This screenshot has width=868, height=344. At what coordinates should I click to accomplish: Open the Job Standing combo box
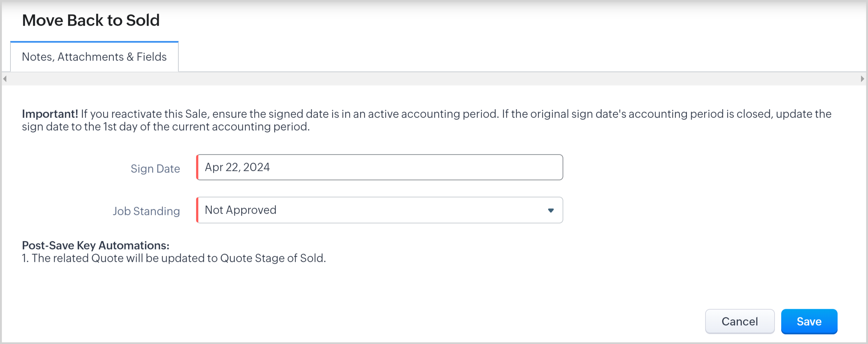coord(379,210)
